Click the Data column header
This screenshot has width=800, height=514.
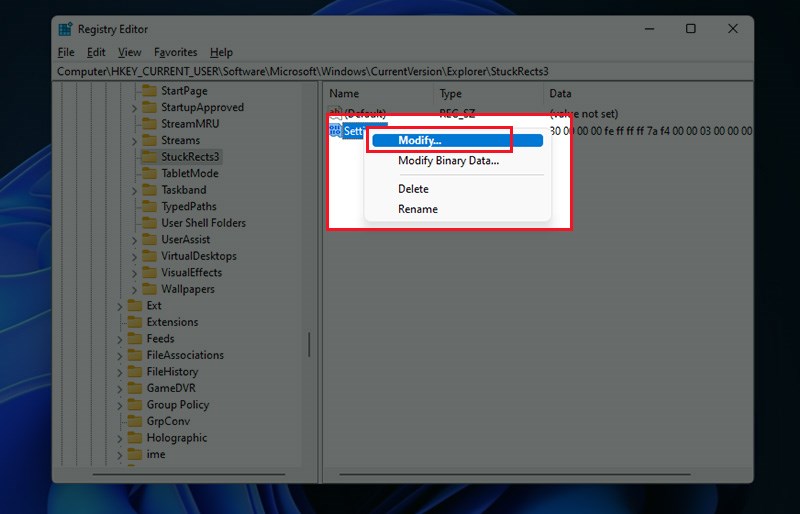click(x=648, y=93)
